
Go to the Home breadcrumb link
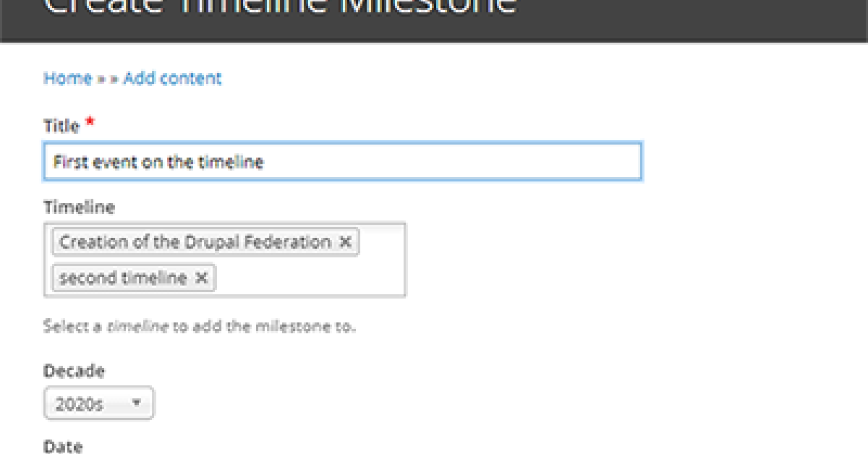[68, 78]
